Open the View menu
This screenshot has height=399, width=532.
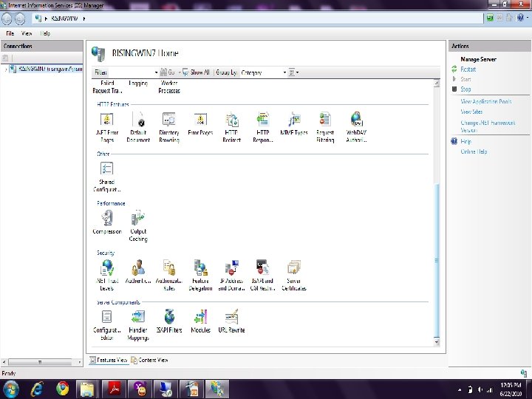pos(27,33)
